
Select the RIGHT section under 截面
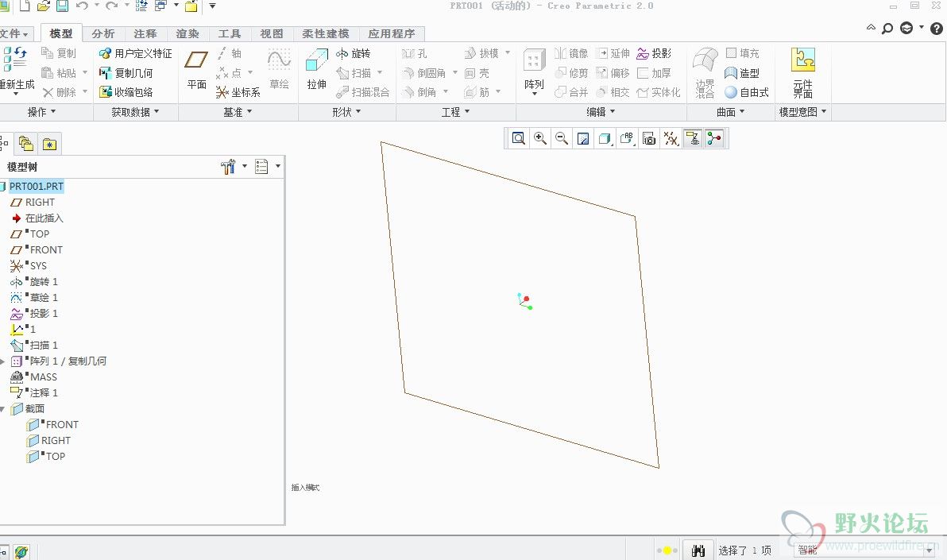click(56, 440)
